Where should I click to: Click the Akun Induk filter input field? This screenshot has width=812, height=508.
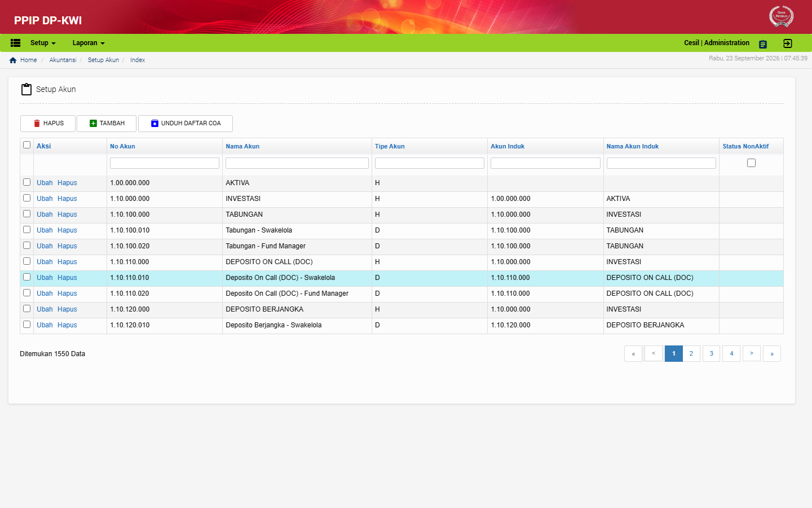(545, 163)
